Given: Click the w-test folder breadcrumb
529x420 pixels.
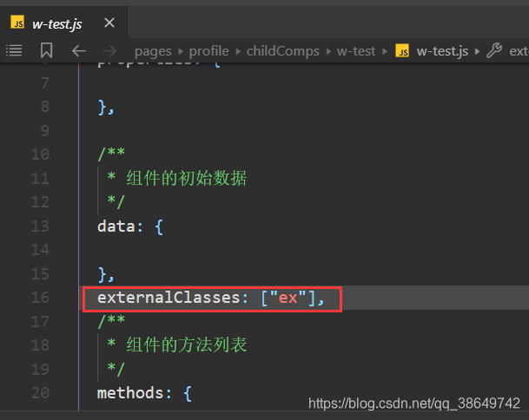Looking at the screenshot, I should [x=356, y=51].
